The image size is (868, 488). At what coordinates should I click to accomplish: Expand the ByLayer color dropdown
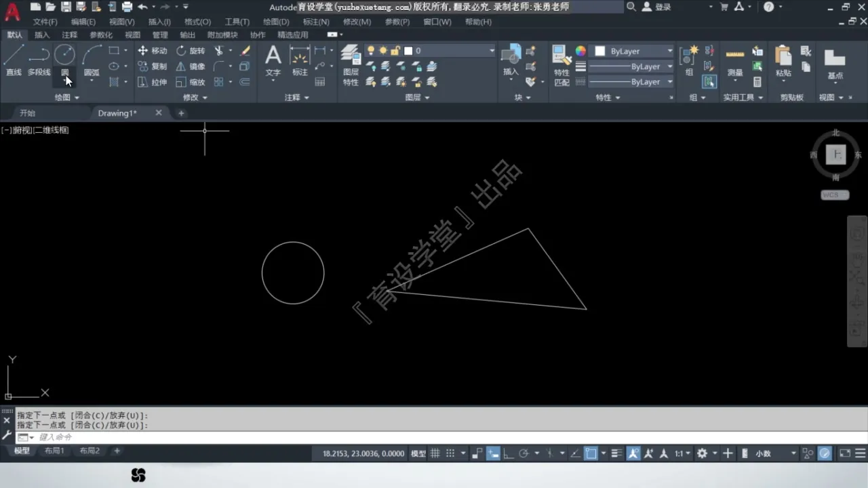669,52
